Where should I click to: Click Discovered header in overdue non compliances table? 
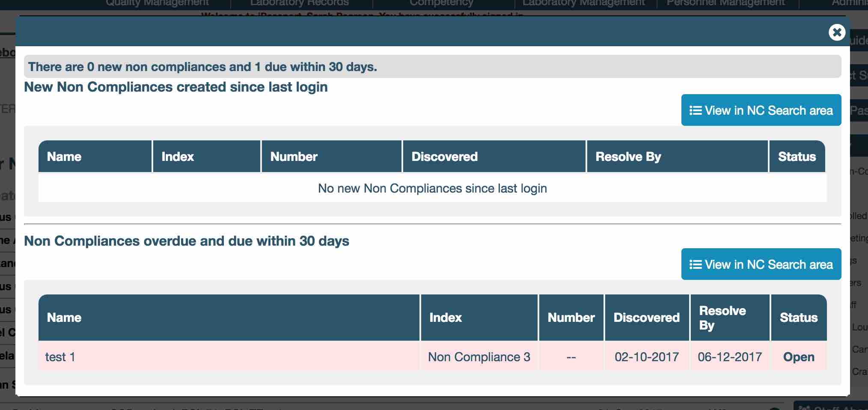pyautogui.click(x=647, y=318)
